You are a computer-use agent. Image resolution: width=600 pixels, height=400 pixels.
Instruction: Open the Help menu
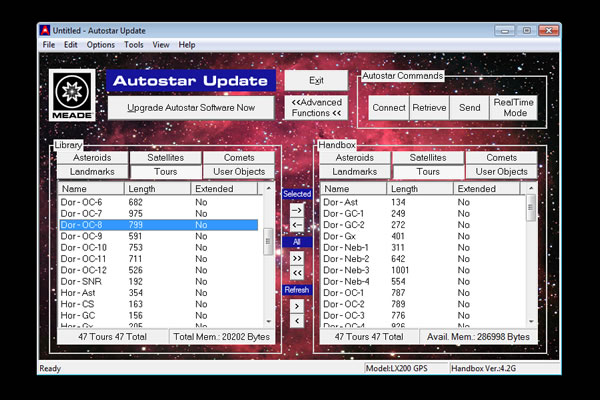click(x=187, y=45)
